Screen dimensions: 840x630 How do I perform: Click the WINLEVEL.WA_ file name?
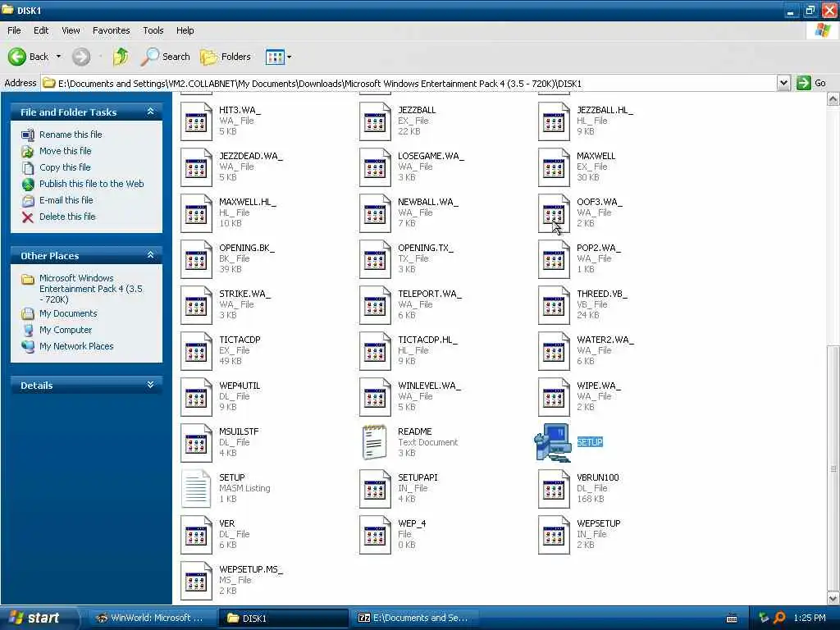pyautogui.click(x=429, y=386)
